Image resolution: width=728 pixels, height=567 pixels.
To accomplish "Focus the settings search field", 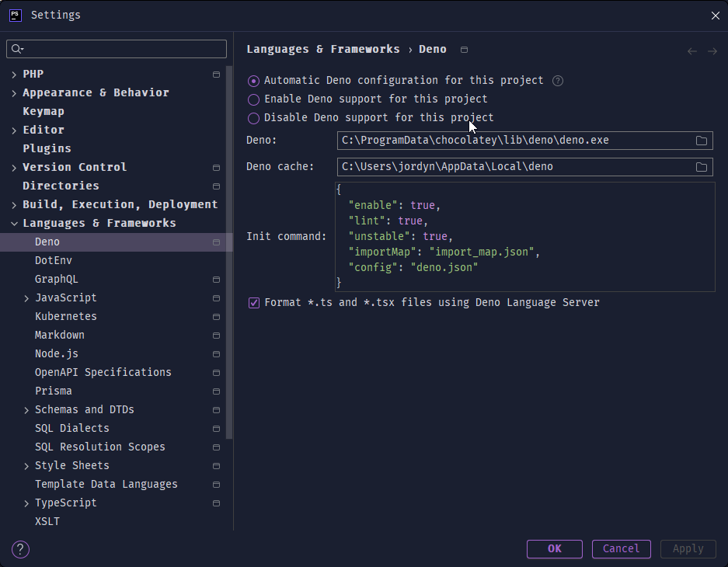I will (x=117, y=49).
